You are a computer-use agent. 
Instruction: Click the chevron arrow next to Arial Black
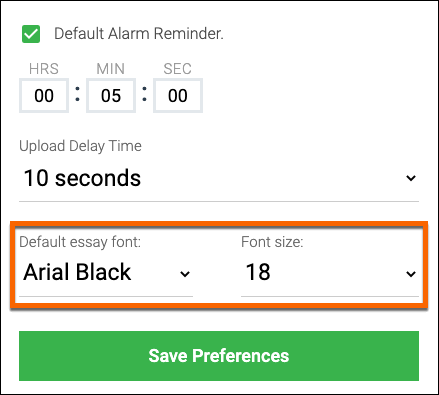(x=185, y=274)
